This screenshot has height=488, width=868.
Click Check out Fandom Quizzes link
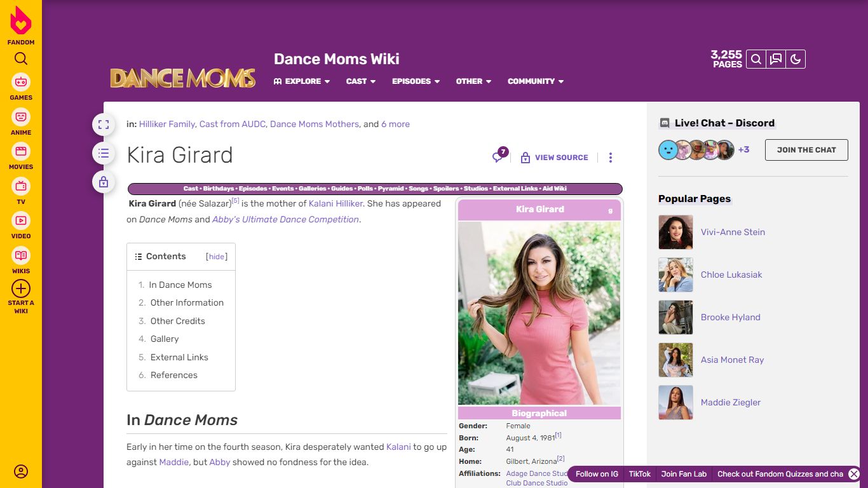tap(780, 474)
